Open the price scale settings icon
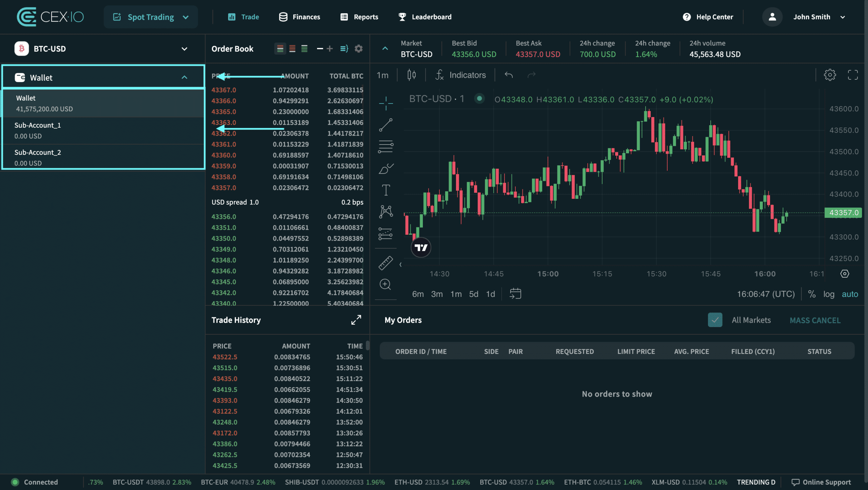868x490 pixels. 845,274
